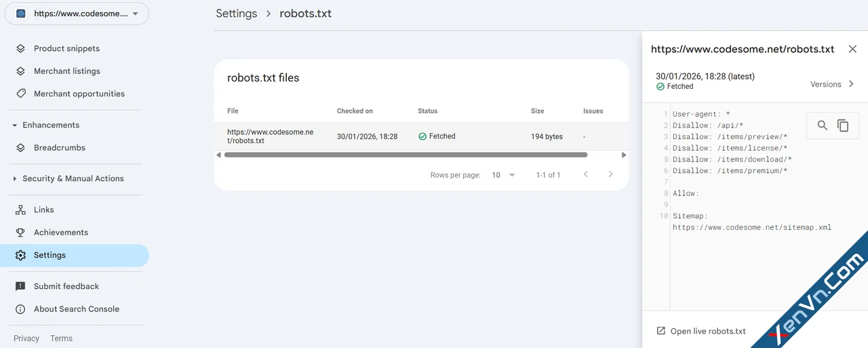Click the 1-1 of 1 pagination text
The height and width of the screenshot is (348, 868).
(x=548, y=175)
